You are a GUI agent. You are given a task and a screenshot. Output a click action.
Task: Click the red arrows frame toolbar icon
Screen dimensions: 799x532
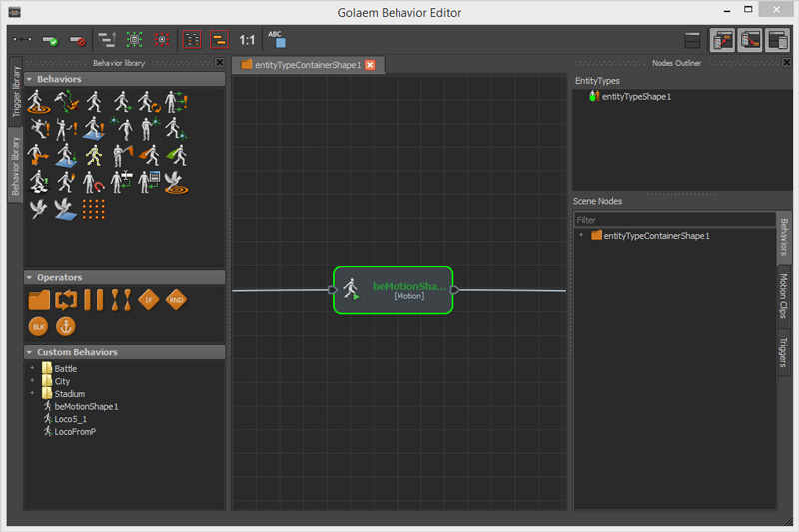tap(162, 40)
